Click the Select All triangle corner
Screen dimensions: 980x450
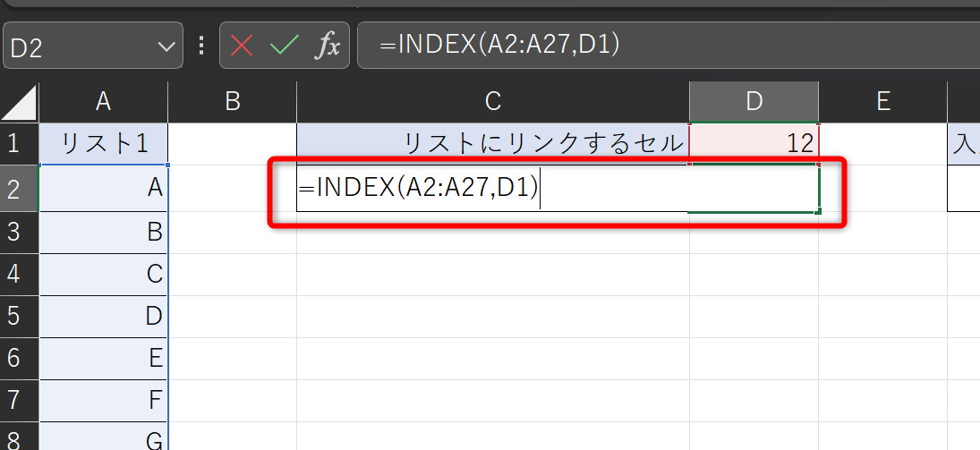(20, 103)
